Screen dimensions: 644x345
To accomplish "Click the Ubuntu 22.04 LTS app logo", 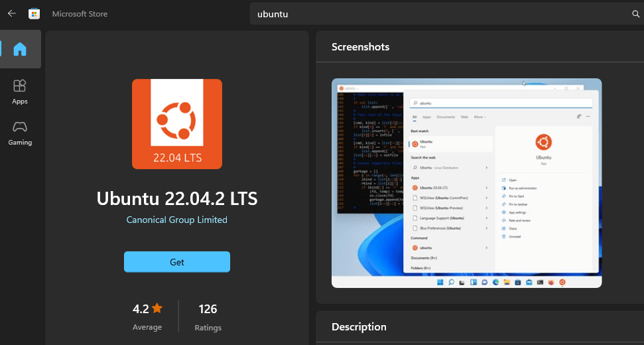I will (x=176, y=123).
